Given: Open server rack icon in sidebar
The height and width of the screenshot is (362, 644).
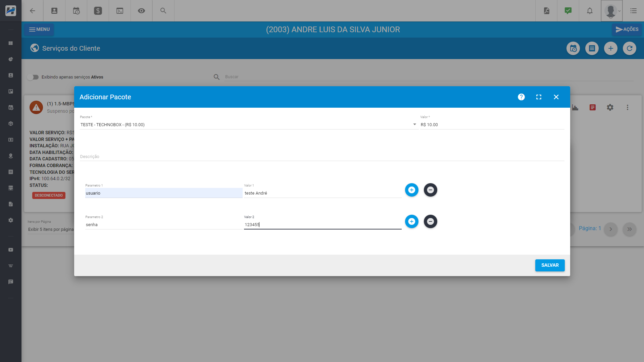Looking at the screenshot, I should pos(11,188).
